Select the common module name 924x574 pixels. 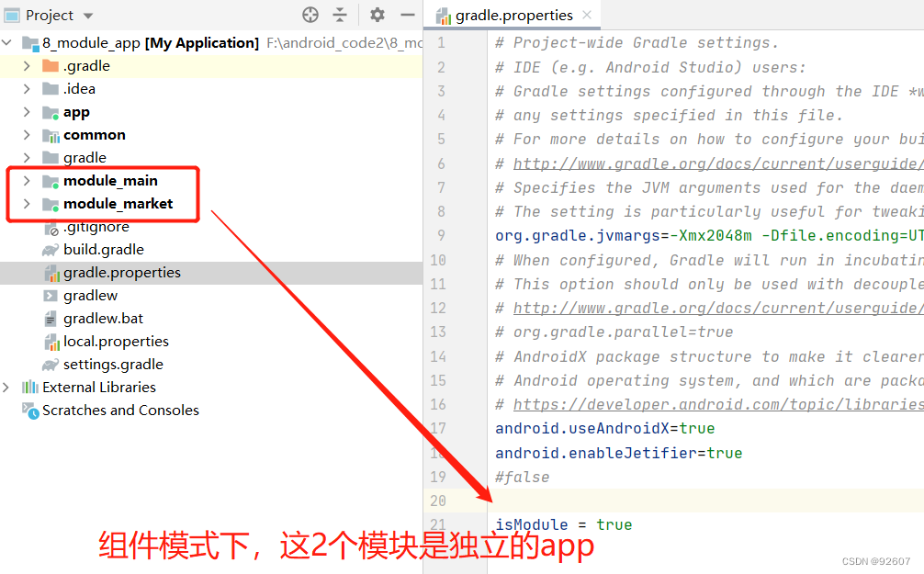click(x=95, y=134)
